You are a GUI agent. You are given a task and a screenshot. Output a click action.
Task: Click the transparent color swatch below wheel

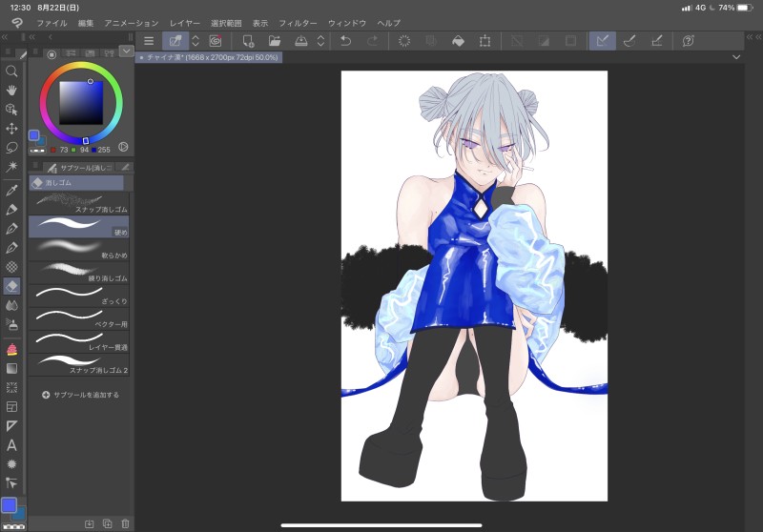pyautogui.click(x=37, y=151)
